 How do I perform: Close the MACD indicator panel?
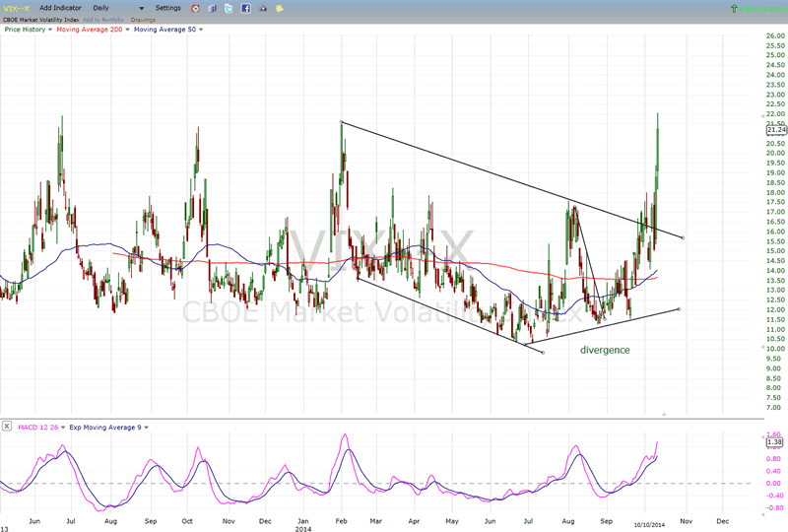click(7, 427)
